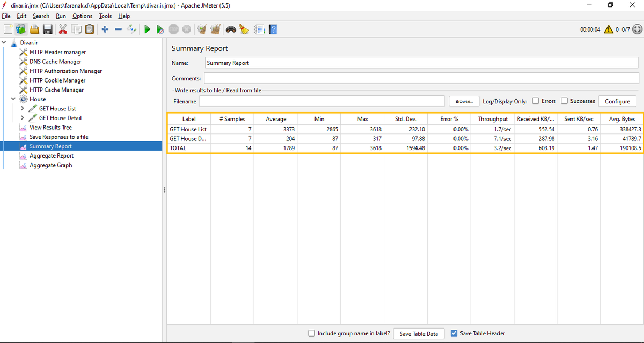
Task: Collapse the Divar.ir test plan node
Action: 4,42
